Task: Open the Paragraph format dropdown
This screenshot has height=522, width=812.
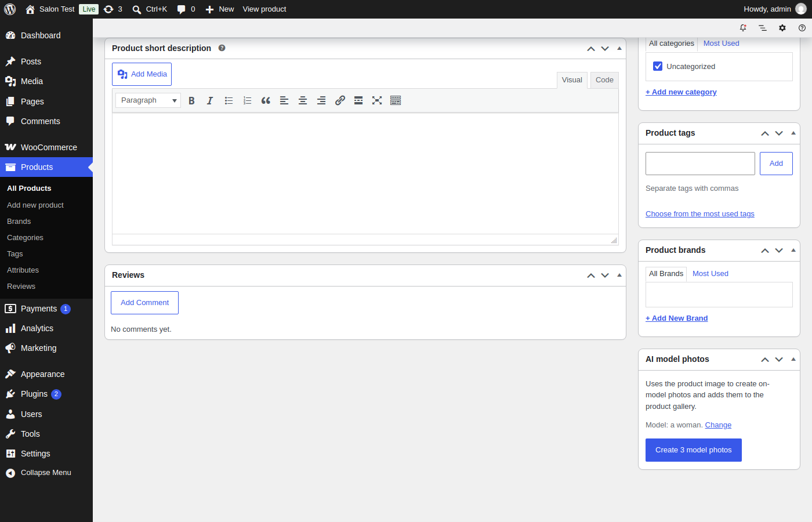Action: click(148, 100)
